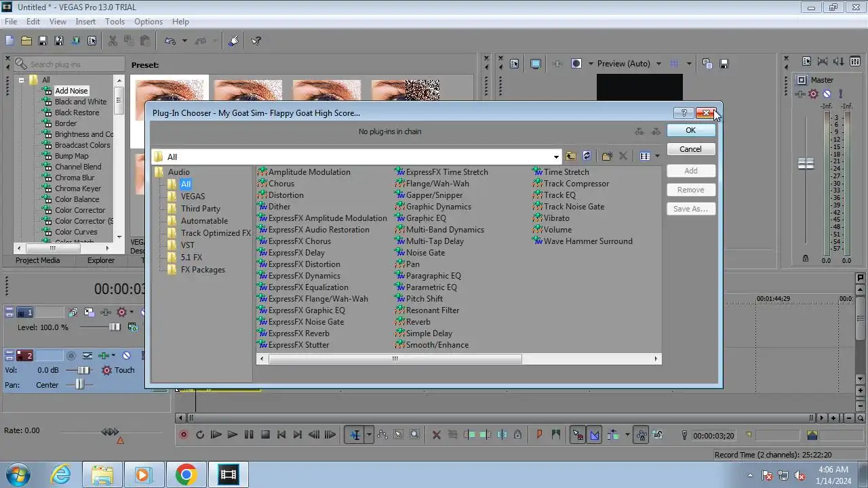
Task: Select the Wave Hammer Surround plug-in
Action: click(588, 241)
